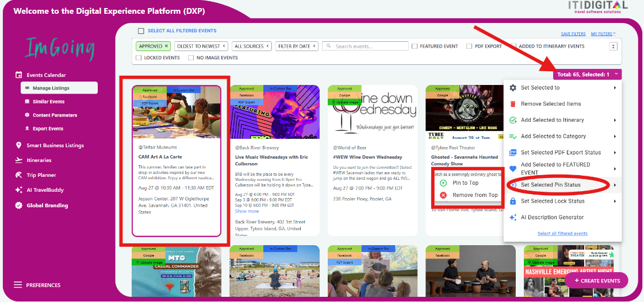Image resolution: width=644 pixels, height=302 pixels.
Task: Remove the APPROVED filter chip via its X
Action: point(166,47)
